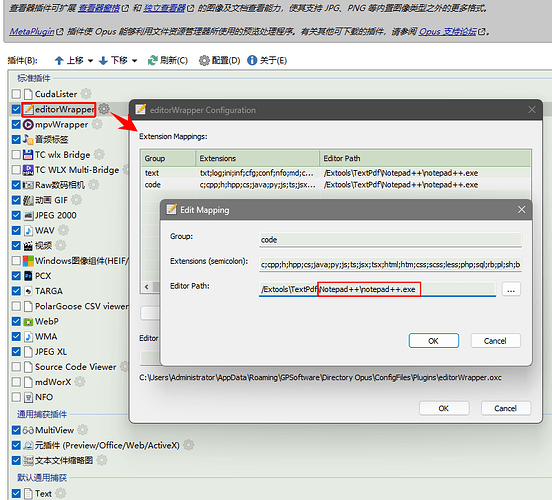Enable the CudaLister plugin checkbox
Viewport: 552px width, 500px height.
pos(16,94)
